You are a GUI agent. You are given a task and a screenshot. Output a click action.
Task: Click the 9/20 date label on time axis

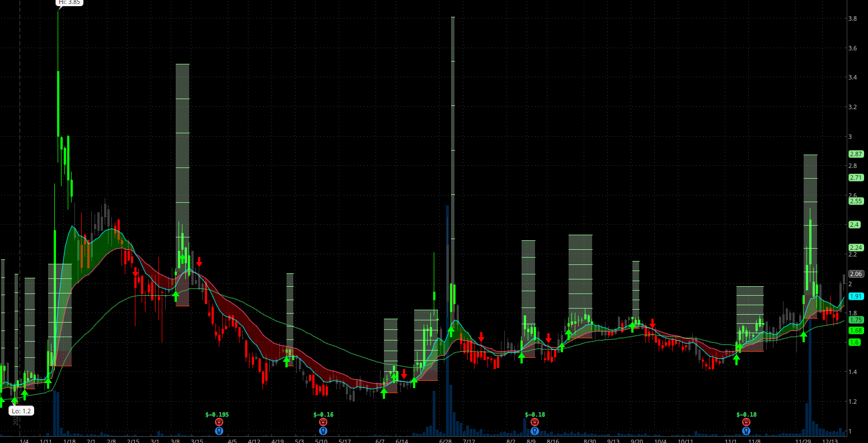[x=637, y=441]
